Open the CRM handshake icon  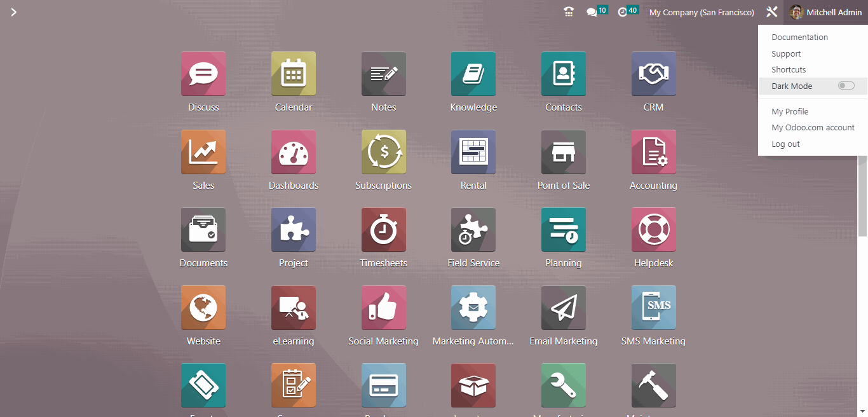click(653, 74)
